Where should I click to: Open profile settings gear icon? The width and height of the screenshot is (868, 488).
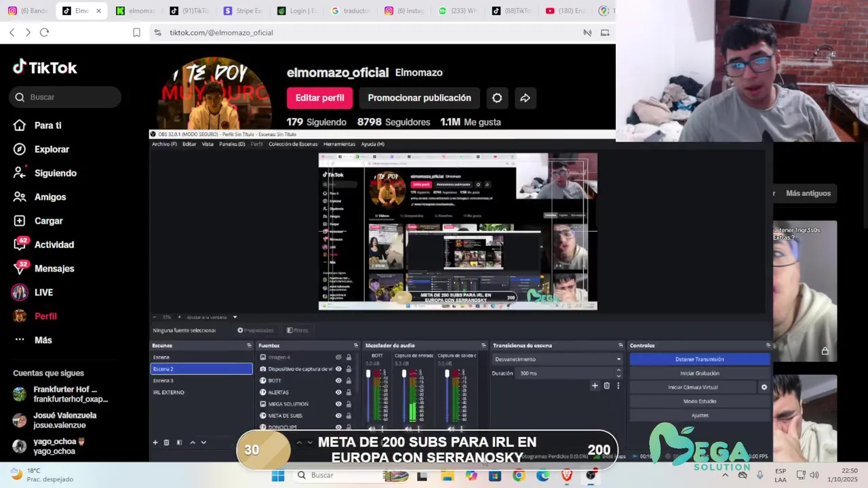click(x=497, y=98)
